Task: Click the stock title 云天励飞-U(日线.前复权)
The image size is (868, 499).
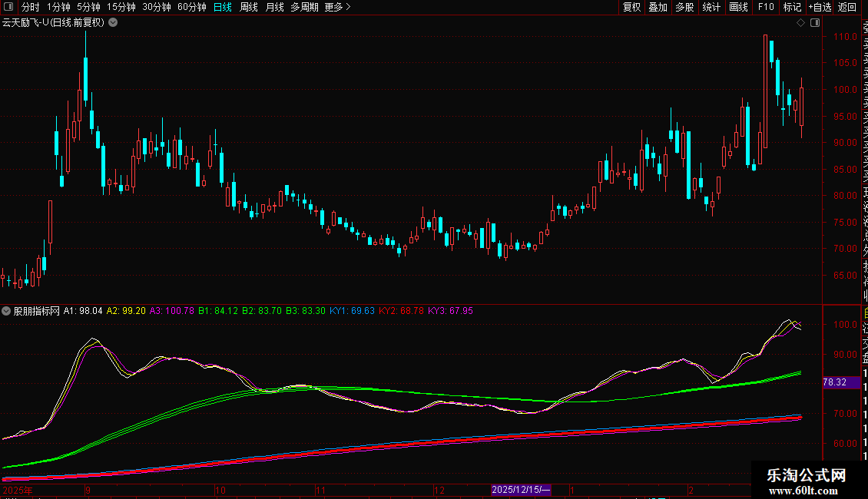Action: point(53,23)
